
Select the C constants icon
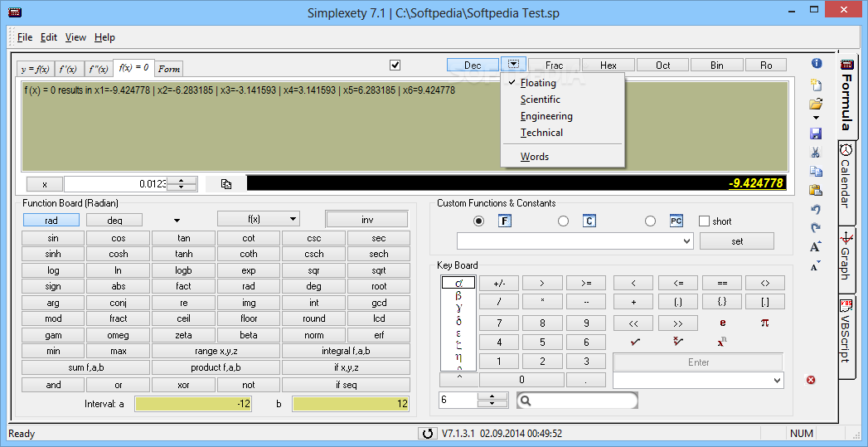pos(589,221)
